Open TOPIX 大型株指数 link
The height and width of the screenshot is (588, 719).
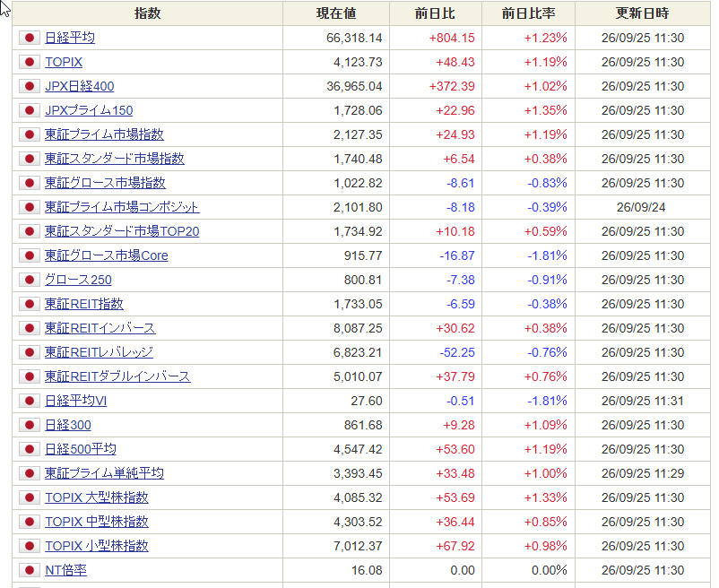97,497
